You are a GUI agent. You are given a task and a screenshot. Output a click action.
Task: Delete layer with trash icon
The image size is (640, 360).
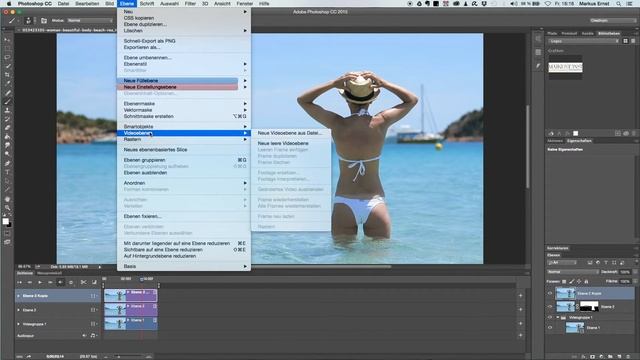629,357
